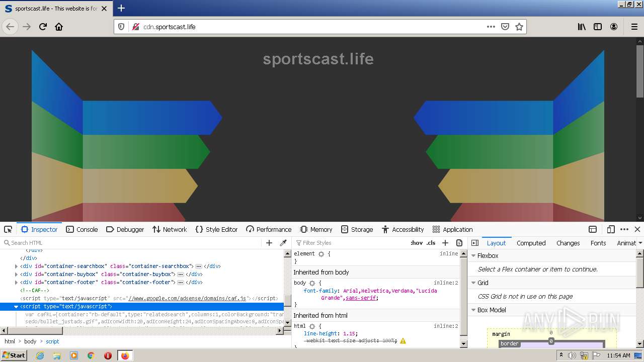644x362 pixels.
Task: Open the Windows Start menu
Action: pos(14,355)
